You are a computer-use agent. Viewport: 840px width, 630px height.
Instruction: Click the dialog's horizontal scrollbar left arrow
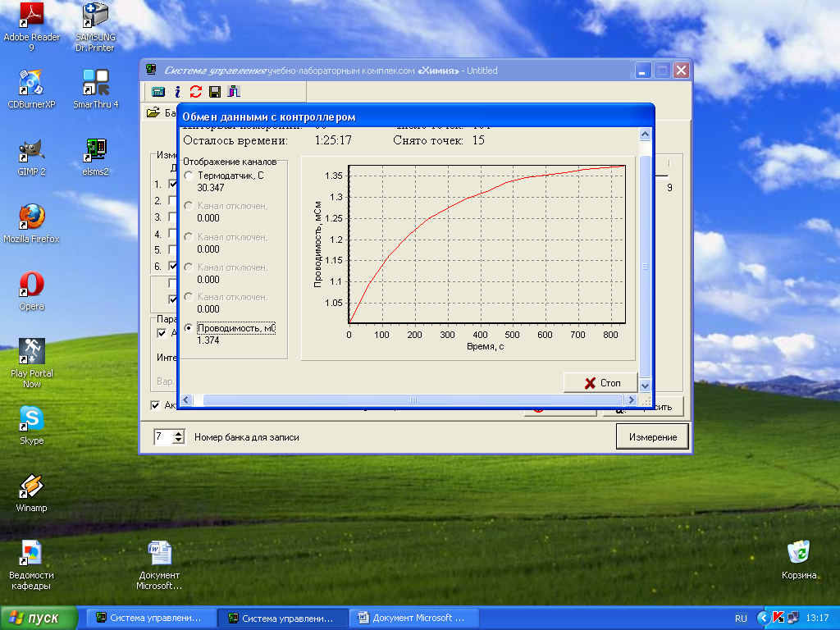(x=186, y=399)
